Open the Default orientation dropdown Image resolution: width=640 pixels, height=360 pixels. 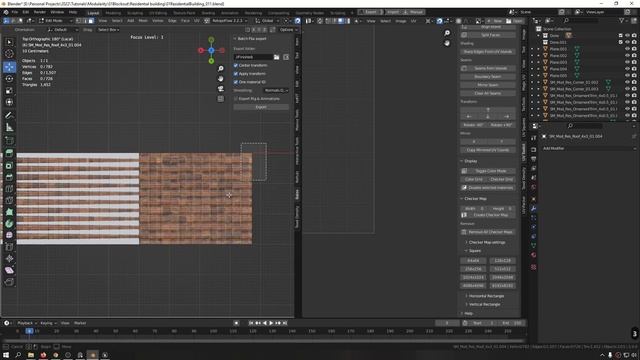(x=63, y=30)
